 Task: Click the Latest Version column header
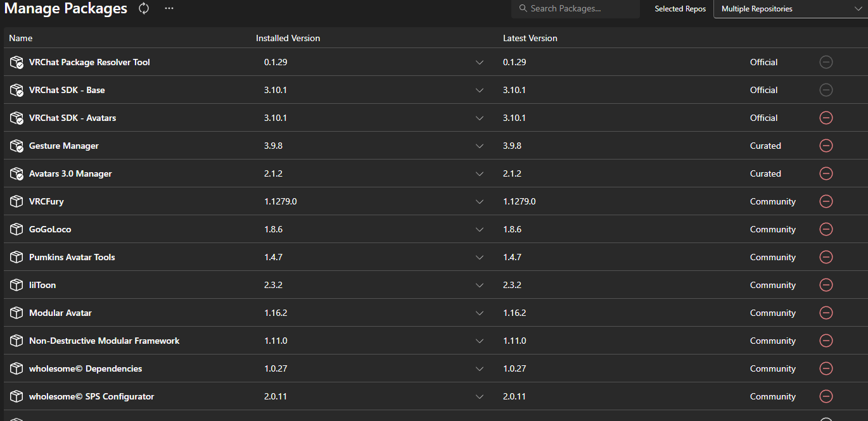[530, 38]
